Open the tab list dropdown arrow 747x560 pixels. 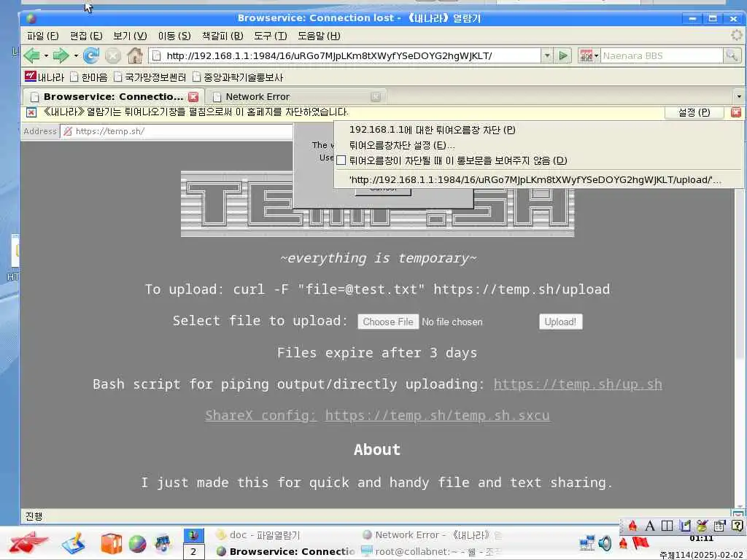coord(739,97)
